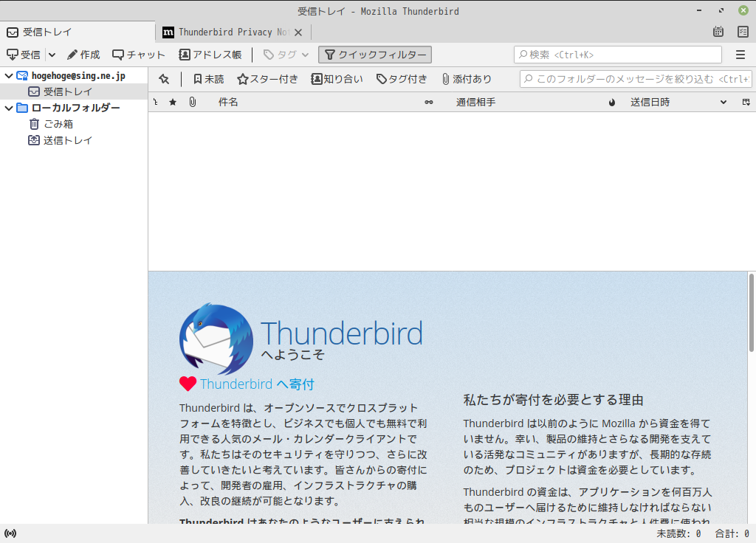
Task: Sort by the star column header
Action: (x=173, y=102)
